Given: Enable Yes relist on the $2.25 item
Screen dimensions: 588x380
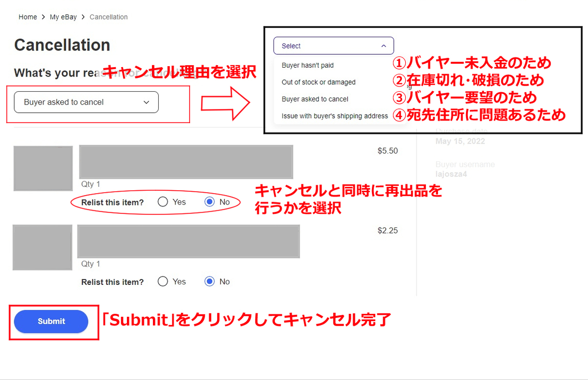Looking at the screenshot, I should pyautogui.click(x=163, y=281).
